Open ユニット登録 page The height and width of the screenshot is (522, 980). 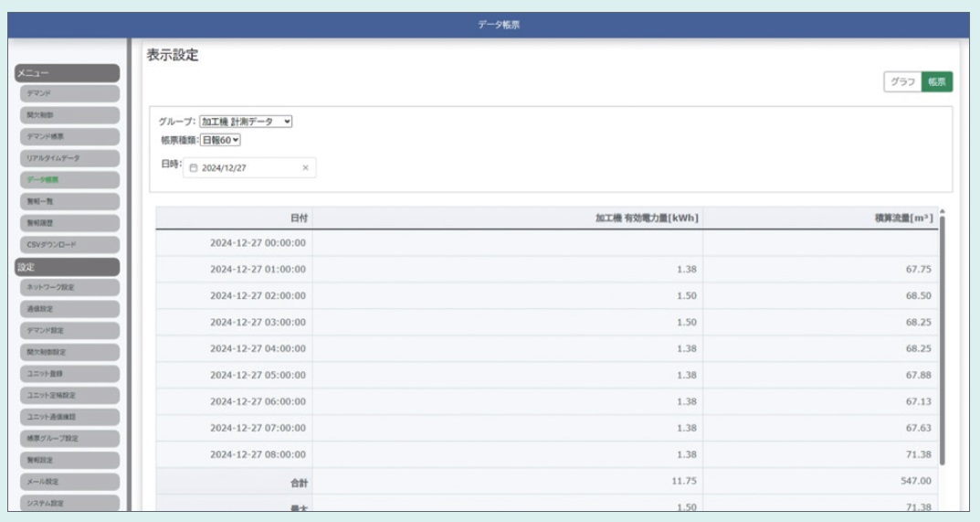69,374
